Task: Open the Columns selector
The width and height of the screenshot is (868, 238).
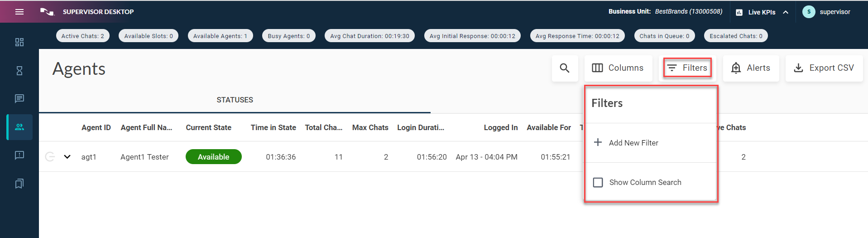Action: point(618,68)
